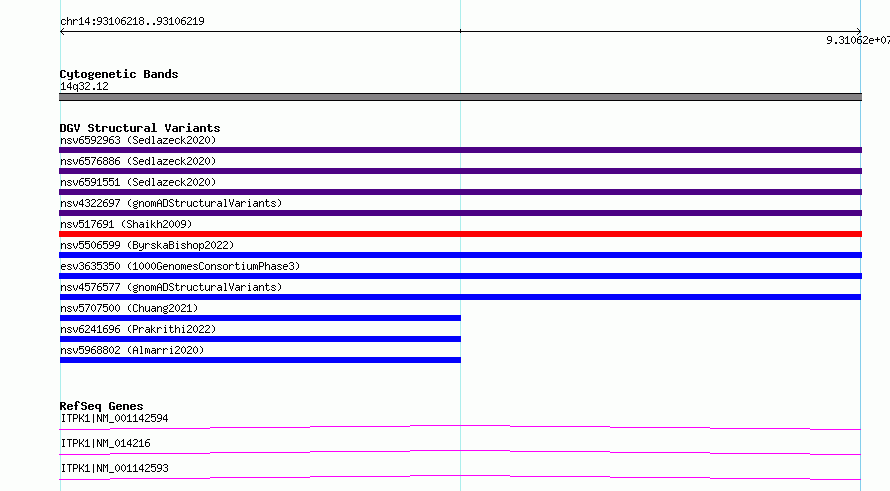The height and width of the screenshot is (491, 890).
Task: Click the purple bar for nsv4322697
Action: click(x=460, y=213)
